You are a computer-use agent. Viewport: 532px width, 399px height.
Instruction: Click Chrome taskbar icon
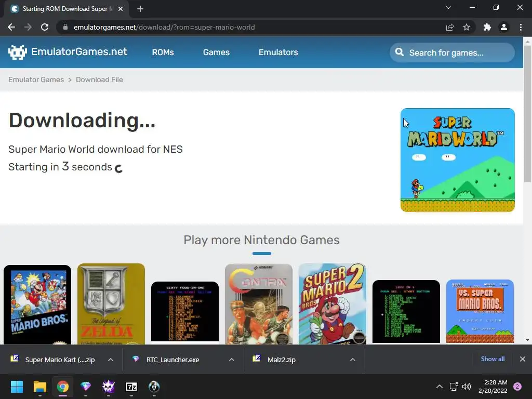(x=63, y=387)
